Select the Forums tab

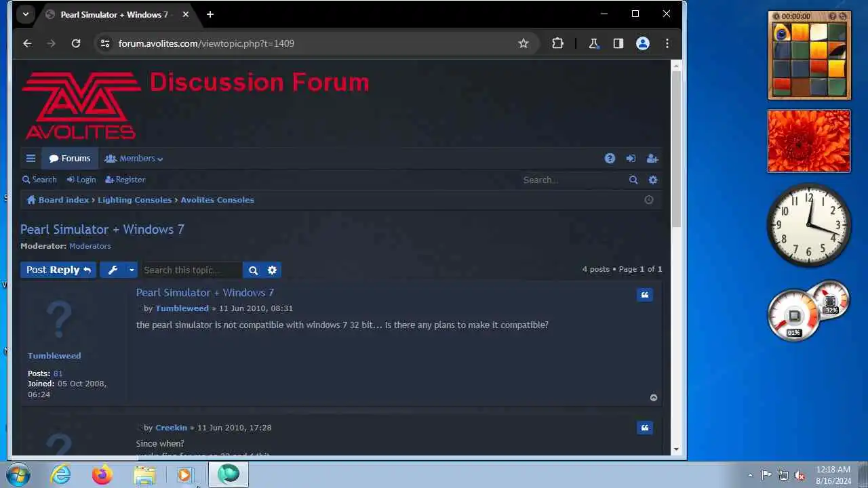(70, 159)
